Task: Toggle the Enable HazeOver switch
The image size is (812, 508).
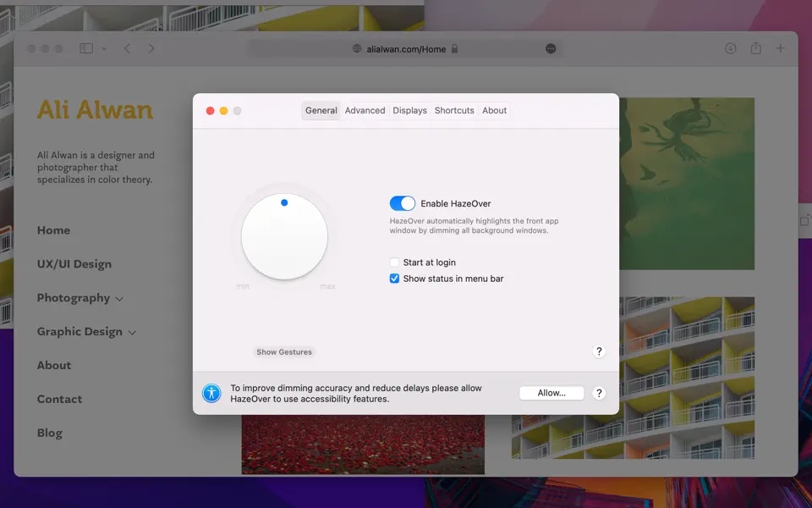Action: (x=403, y=203)
